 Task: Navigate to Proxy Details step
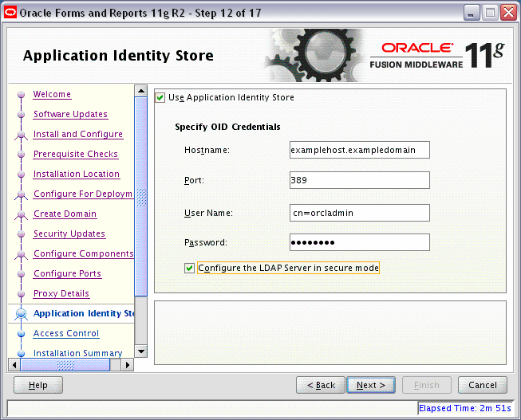[61, 293]
